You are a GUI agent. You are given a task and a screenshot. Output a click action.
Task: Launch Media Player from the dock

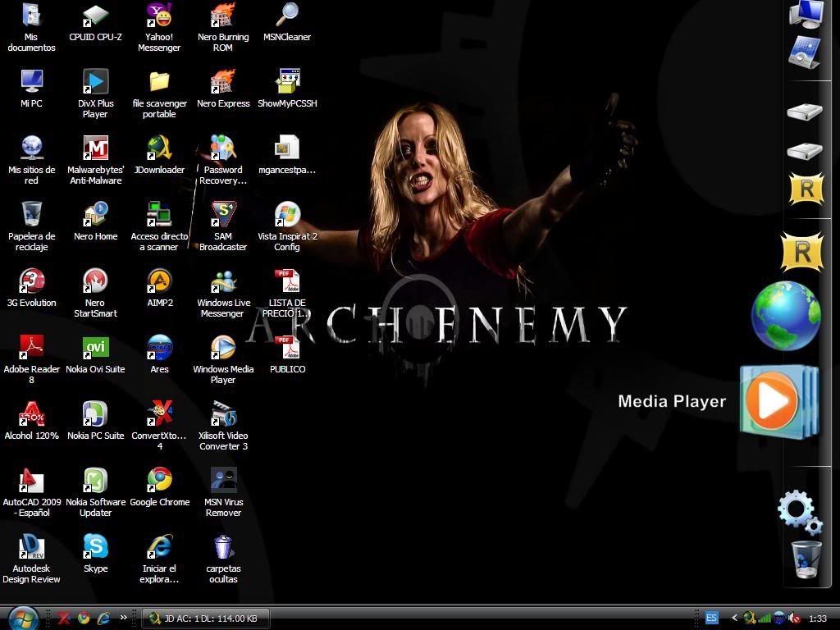click(779, 402)
